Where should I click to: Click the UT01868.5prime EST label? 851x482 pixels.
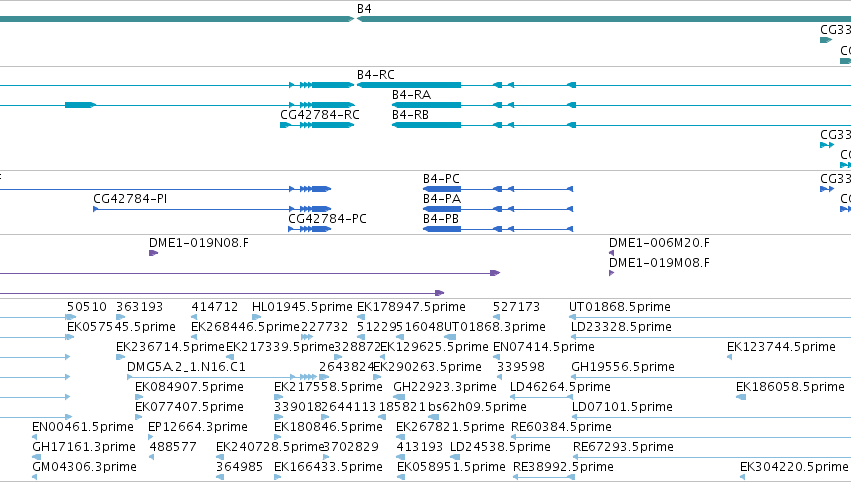click(620, 307)
